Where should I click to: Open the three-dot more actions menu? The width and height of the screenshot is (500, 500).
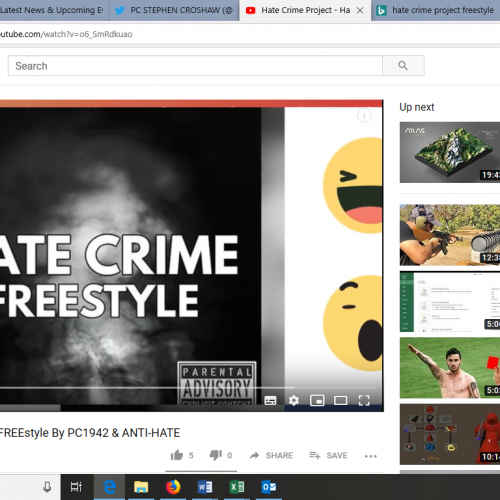(371, 456)
